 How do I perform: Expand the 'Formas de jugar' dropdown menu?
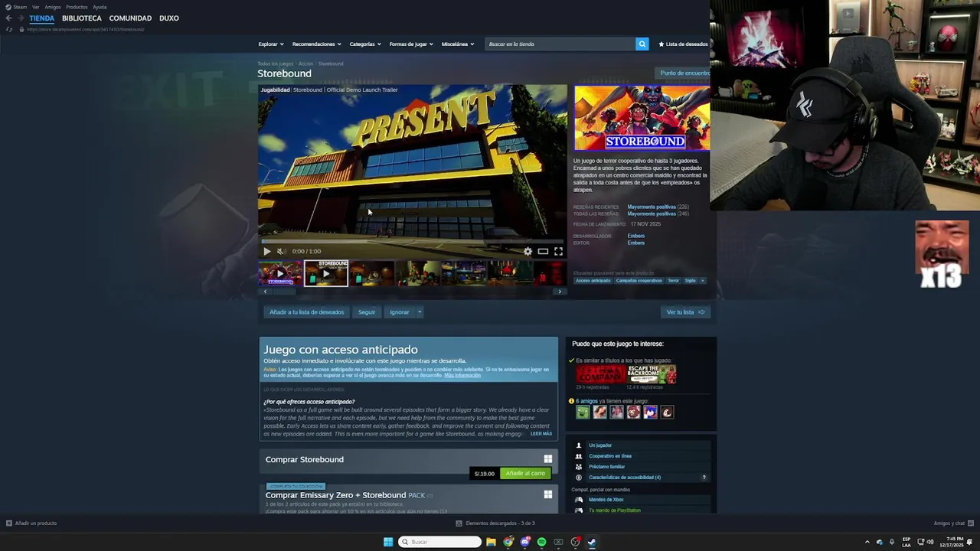click(x=410, y=44)
